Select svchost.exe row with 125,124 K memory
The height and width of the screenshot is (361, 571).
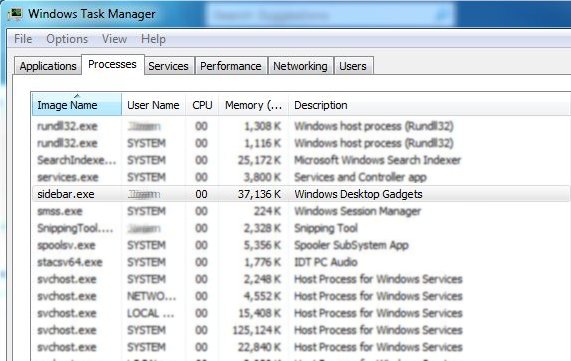coord(301,330)
